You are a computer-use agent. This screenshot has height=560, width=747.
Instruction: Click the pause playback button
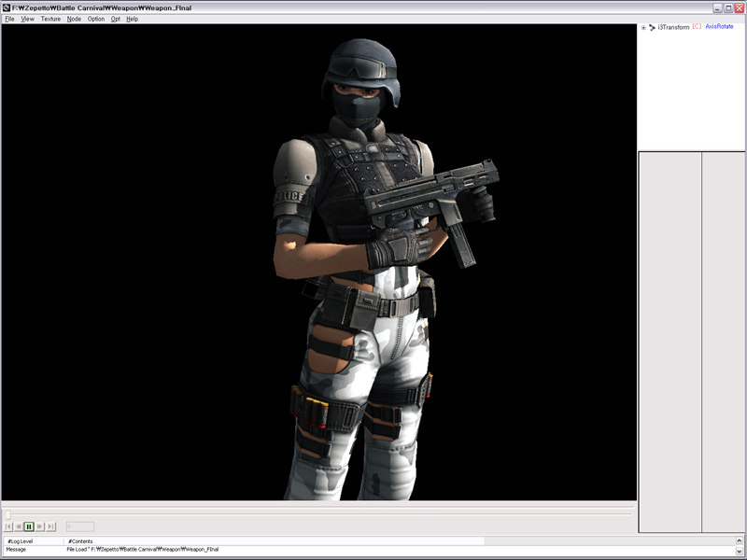pyautogui.click(x=29, y=526)
